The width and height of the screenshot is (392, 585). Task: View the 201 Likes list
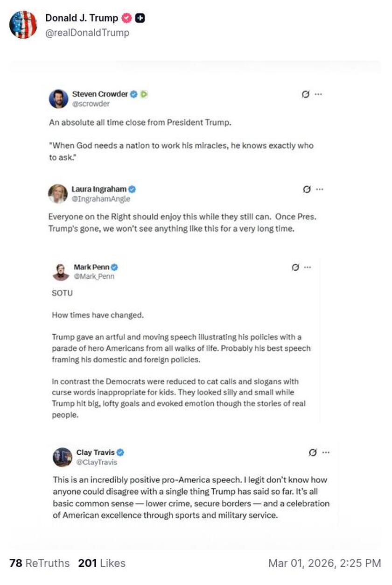102,563
